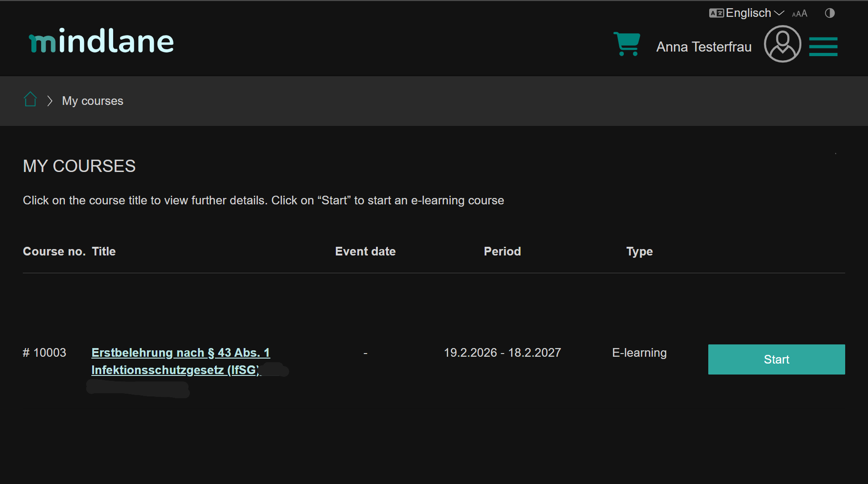This screenshot has height=484, width=868.
Task: Click the Anna Testerfrau username
Action: 704,47
